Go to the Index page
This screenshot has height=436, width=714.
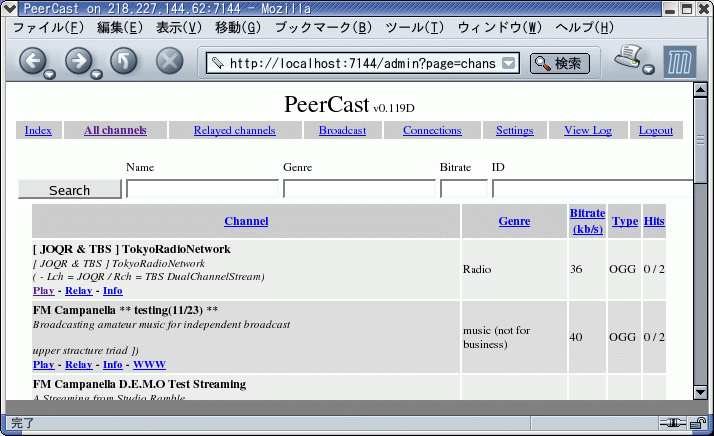tap(38, 130)
